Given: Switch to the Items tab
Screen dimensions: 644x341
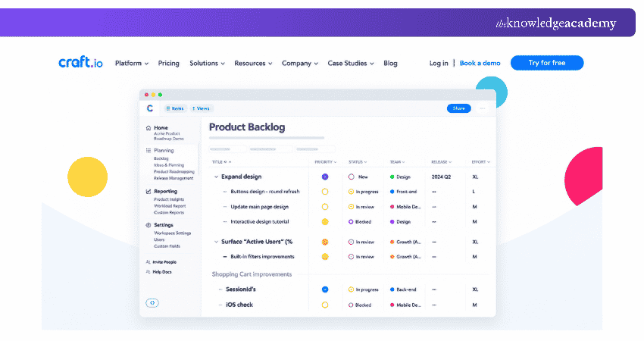Looking at the screenshot, I should [175, 108].
